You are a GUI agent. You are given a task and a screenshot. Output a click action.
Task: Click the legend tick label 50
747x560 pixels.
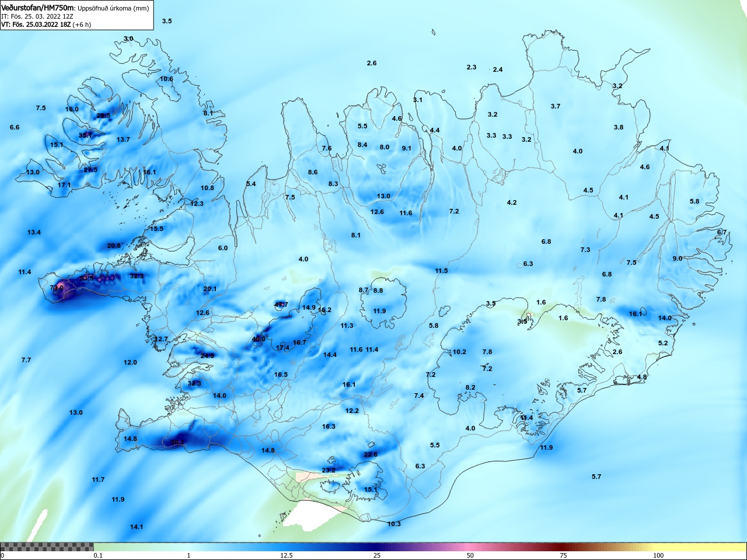470,555
